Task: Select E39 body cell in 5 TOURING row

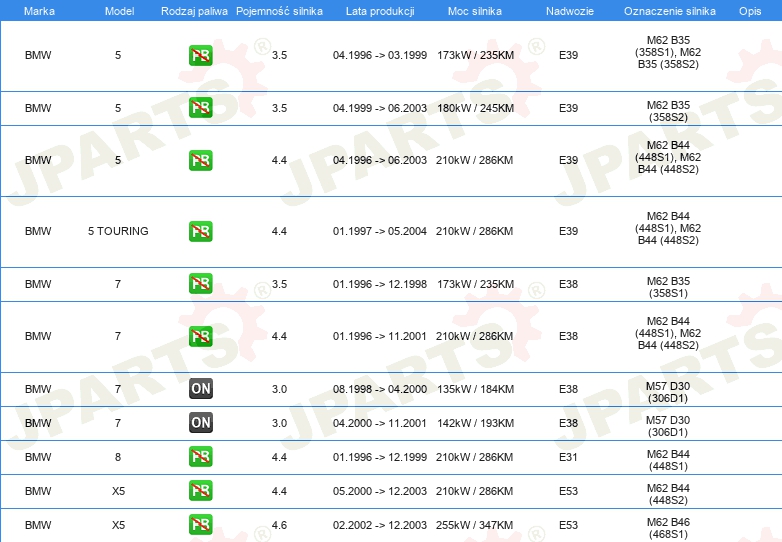Action: [568, 231]
